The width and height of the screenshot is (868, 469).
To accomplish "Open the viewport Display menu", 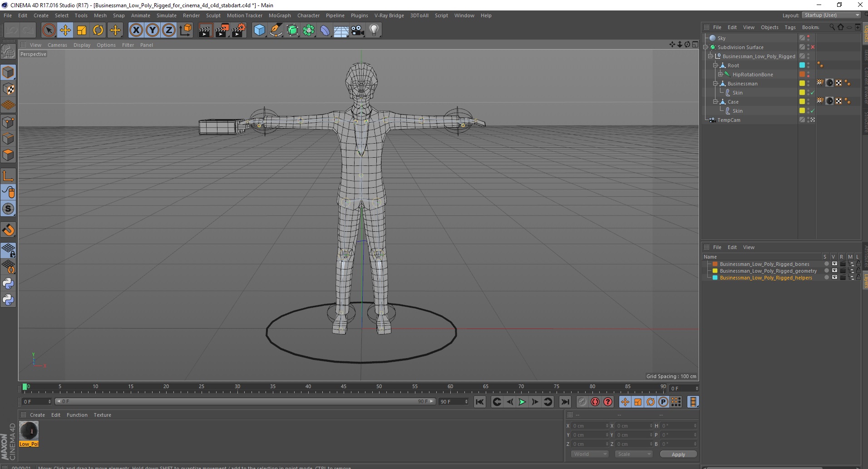I will coord(82,45).
